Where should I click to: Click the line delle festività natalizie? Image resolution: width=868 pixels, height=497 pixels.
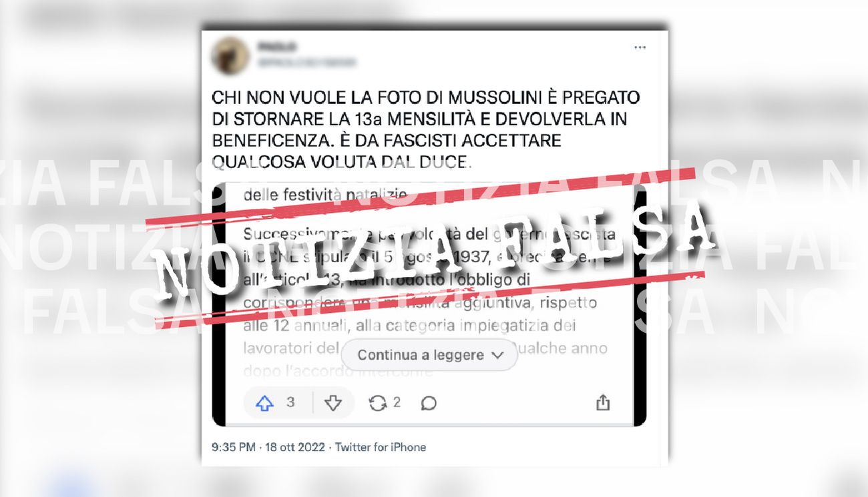(x=325, y=195)
